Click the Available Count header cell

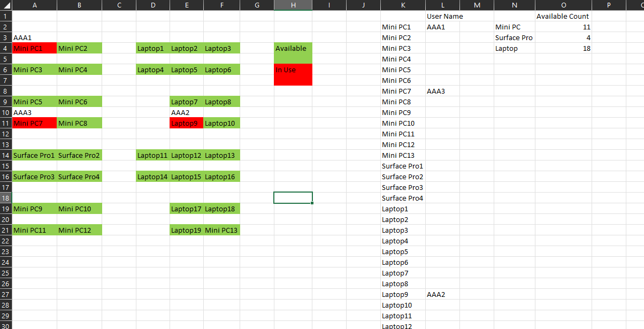click(563, 16)
